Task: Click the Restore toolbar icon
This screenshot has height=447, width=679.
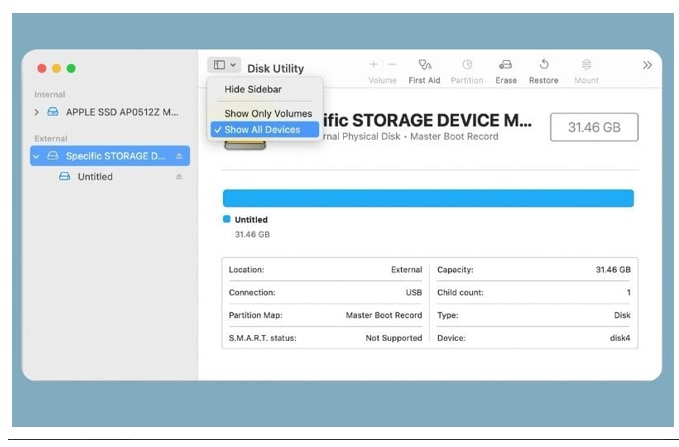Action: click(544, 65)
